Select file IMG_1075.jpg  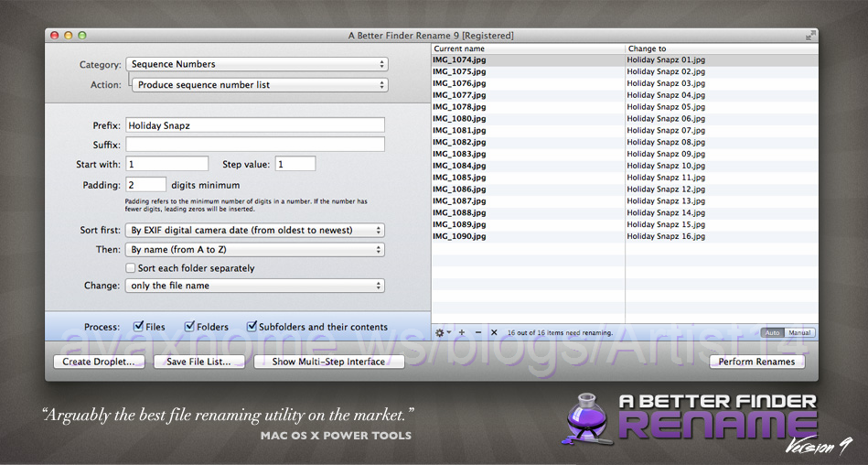click(x=459, y=71)
